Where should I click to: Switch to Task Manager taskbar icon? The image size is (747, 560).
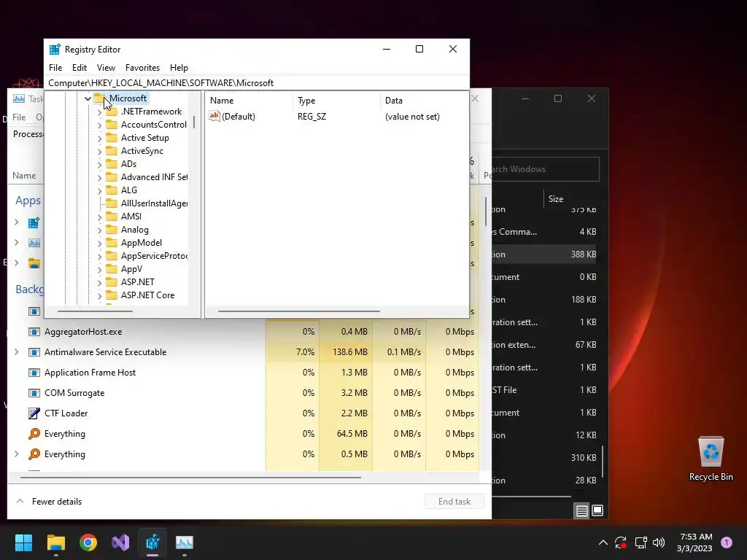point(185,542)
